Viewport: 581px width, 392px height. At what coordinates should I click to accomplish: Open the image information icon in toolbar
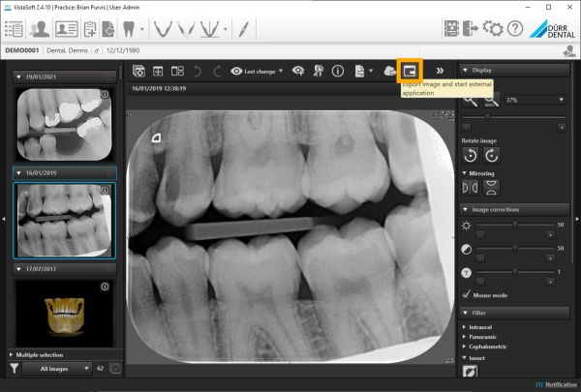338,71
